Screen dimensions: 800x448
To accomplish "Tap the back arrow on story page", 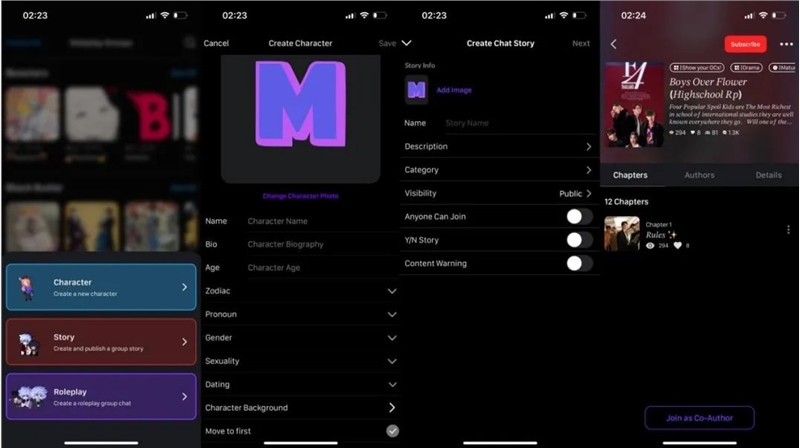I will click(x=613, y=44).
